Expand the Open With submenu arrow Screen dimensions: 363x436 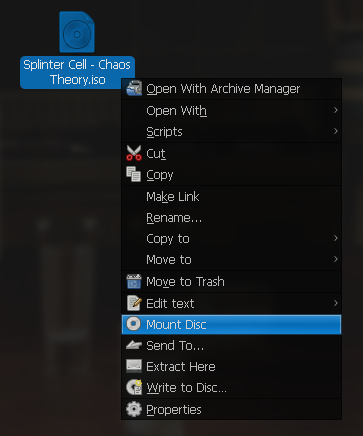click(336, 110)
